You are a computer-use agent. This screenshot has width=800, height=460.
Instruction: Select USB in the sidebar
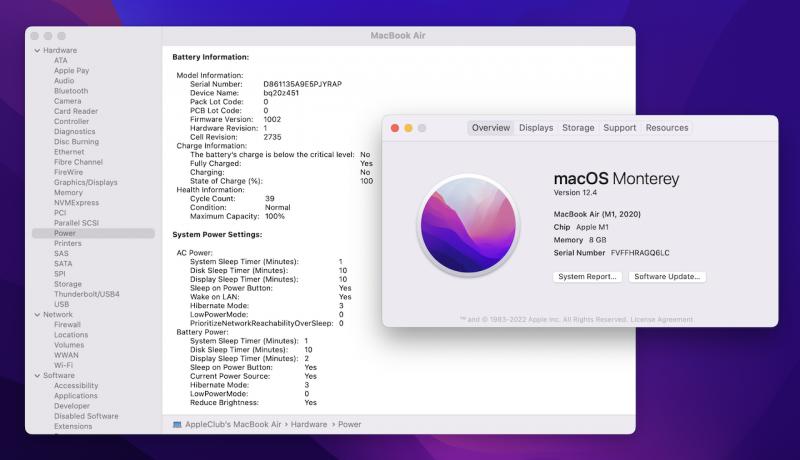61,304
